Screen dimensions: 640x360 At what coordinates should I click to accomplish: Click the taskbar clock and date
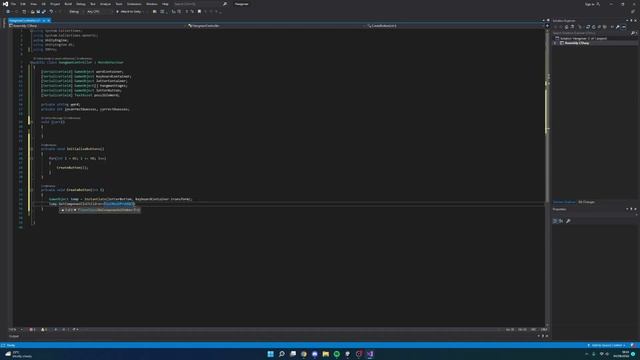point(621,354)
